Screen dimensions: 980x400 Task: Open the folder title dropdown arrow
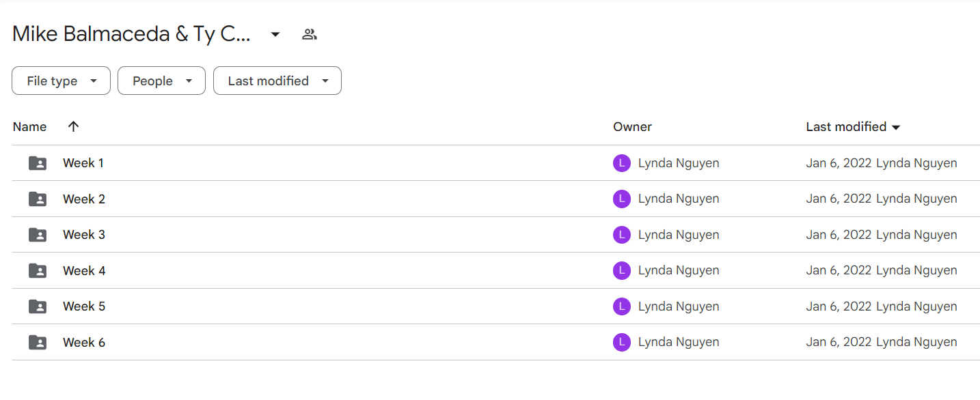(275, 34)
